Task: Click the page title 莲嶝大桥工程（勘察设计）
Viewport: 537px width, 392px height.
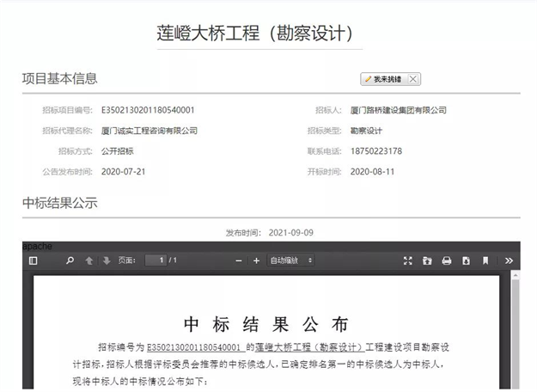Action: (254, 34)
